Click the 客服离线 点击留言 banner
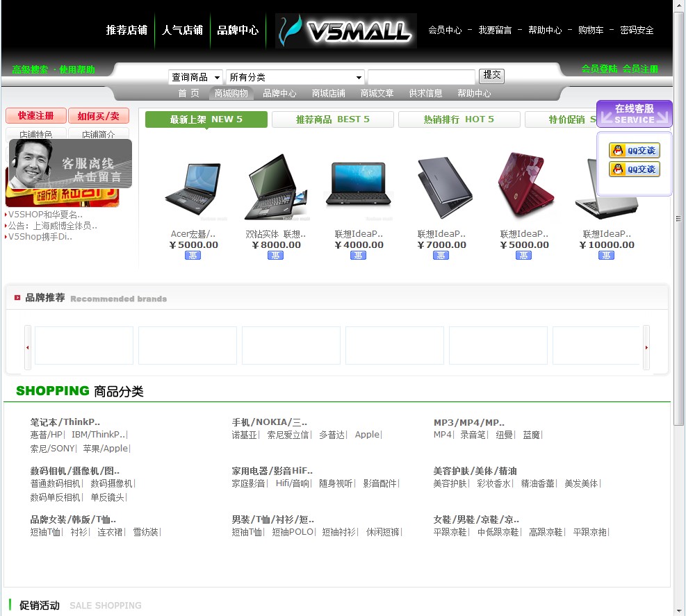686x616 pixels. (x=70, y=163)
